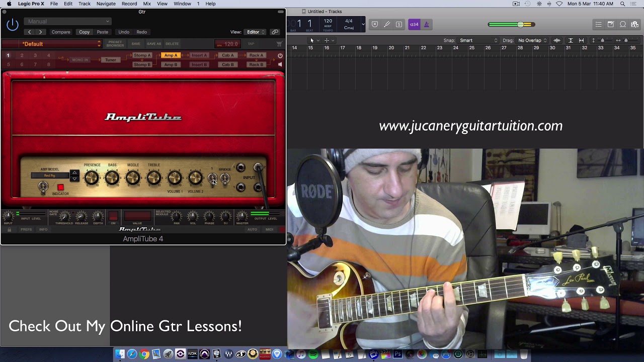Click the lock icon beside PREFS
This screenshot has width=644, height=362.
9,229
